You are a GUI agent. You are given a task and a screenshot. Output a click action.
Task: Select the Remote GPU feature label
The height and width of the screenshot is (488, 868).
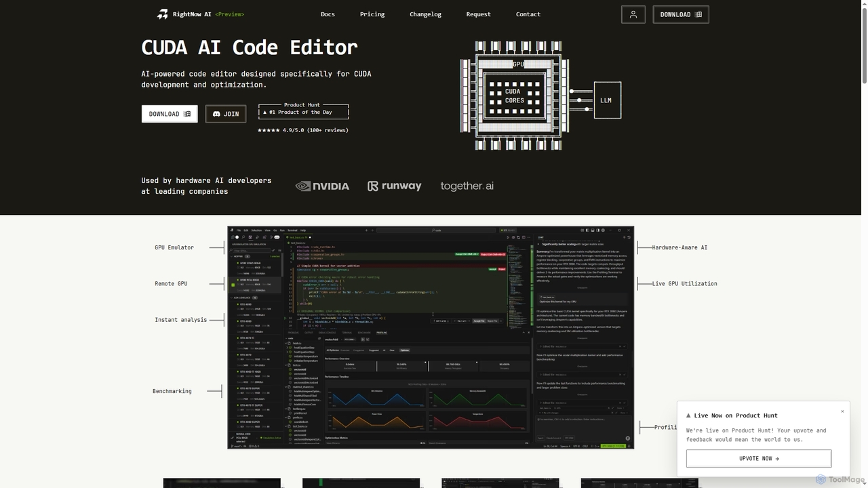pos(171,283)
